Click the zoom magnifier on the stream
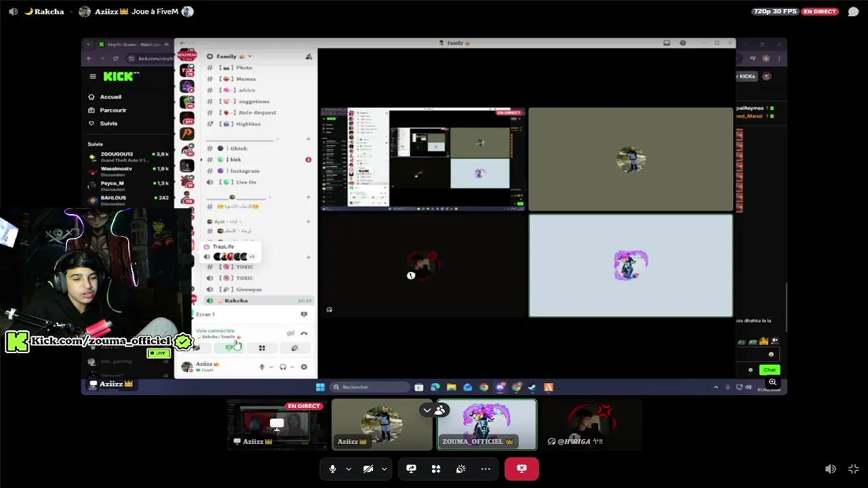 point(772,382)
